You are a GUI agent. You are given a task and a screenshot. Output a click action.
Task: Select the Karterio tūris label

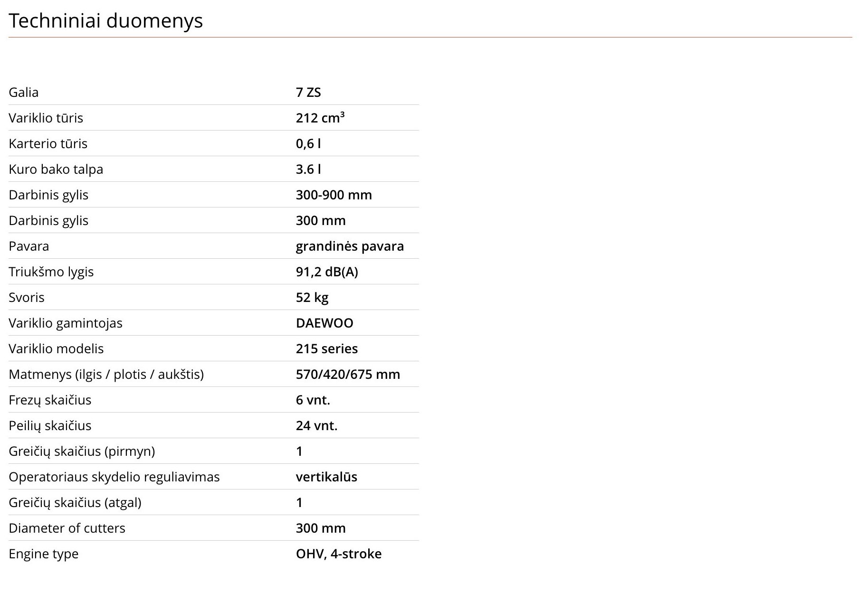click(x=48, y=143)
